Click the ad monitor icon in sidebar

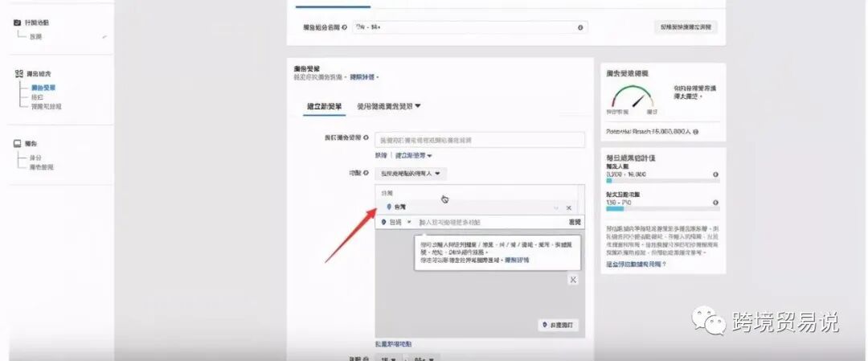click(x=17, y=143)
